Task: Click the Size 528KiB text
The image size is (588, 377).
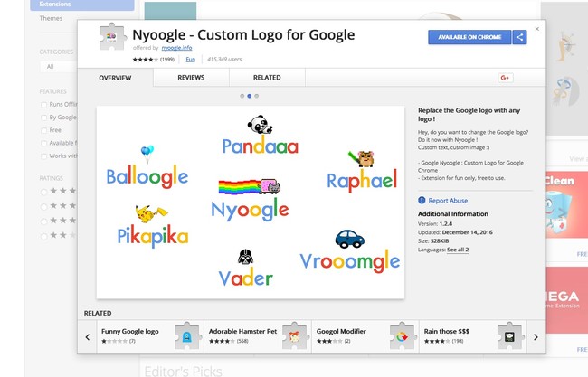Action: point(433,241)
